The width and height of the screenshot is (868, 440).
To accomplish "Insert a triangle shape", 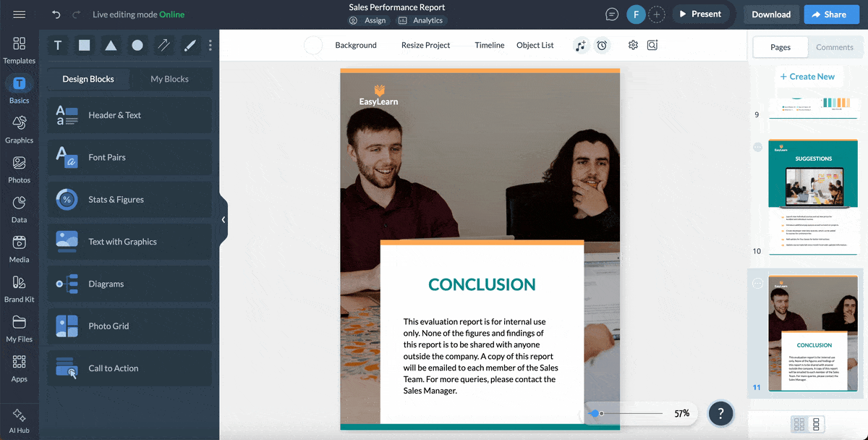I will coord(110,45).
